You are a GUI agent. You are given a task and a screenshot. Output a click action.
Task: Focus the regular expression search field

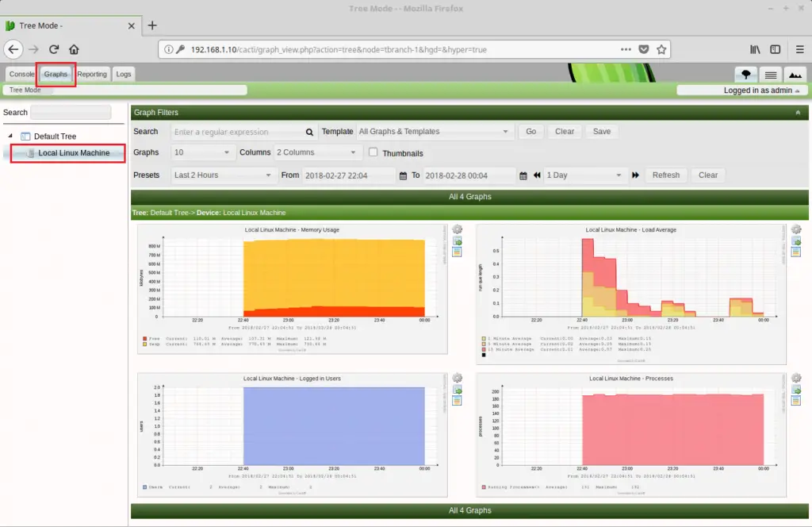click(x=237, y=132)
